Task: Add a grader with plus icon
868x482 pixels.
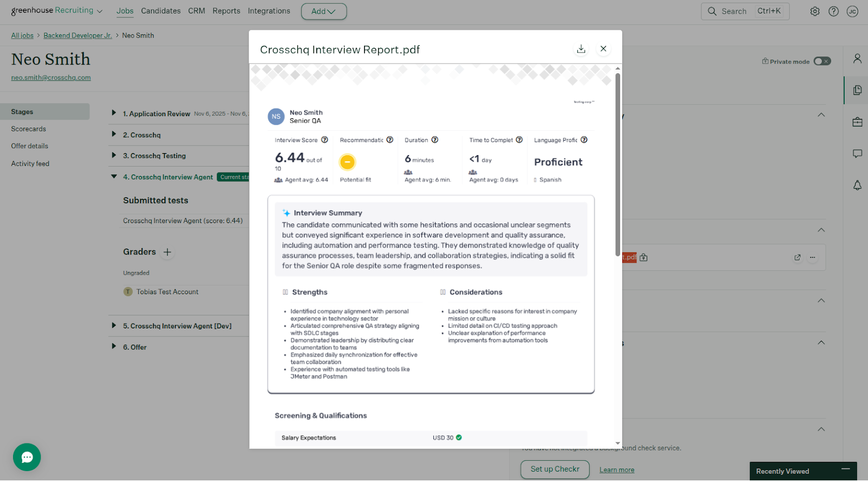Action: (x=168, y=252)
